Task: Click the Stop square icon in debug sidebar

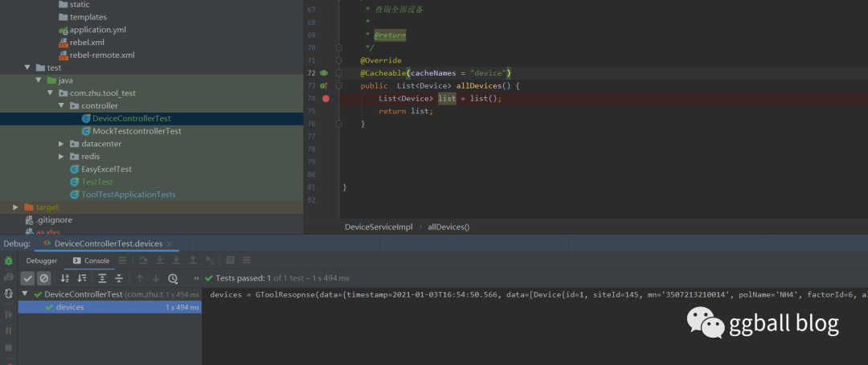Action: coord(8,348)
